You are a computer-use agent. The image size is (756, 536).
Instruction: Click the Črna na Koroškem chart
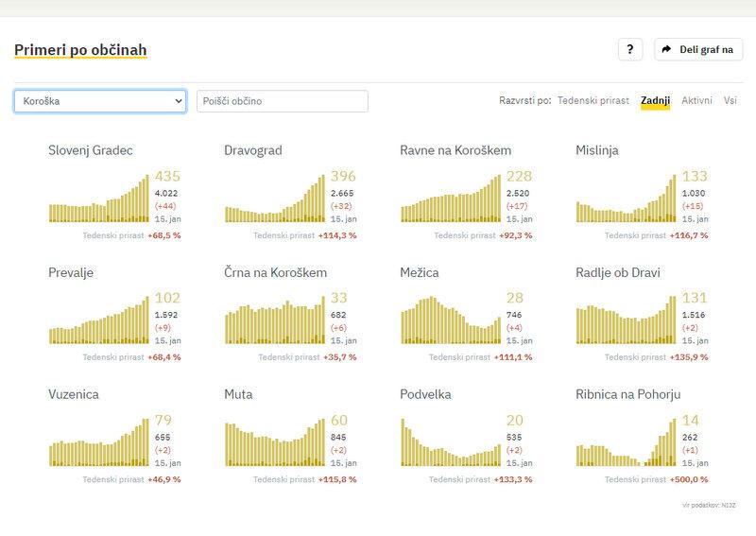[x=274, y=321]
